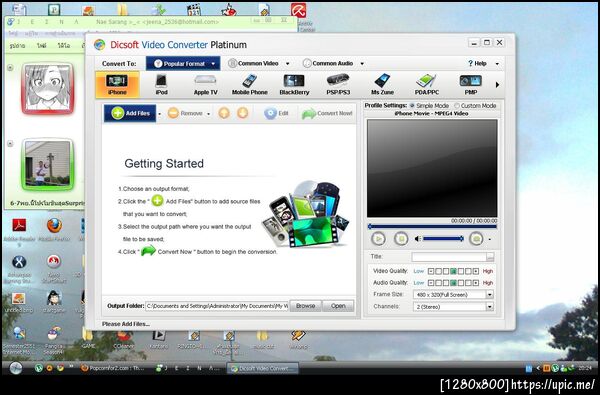Launch Mozilla Firefox from the desktop
This screenshot has width=600, height=395.
[x=54, y=230]
